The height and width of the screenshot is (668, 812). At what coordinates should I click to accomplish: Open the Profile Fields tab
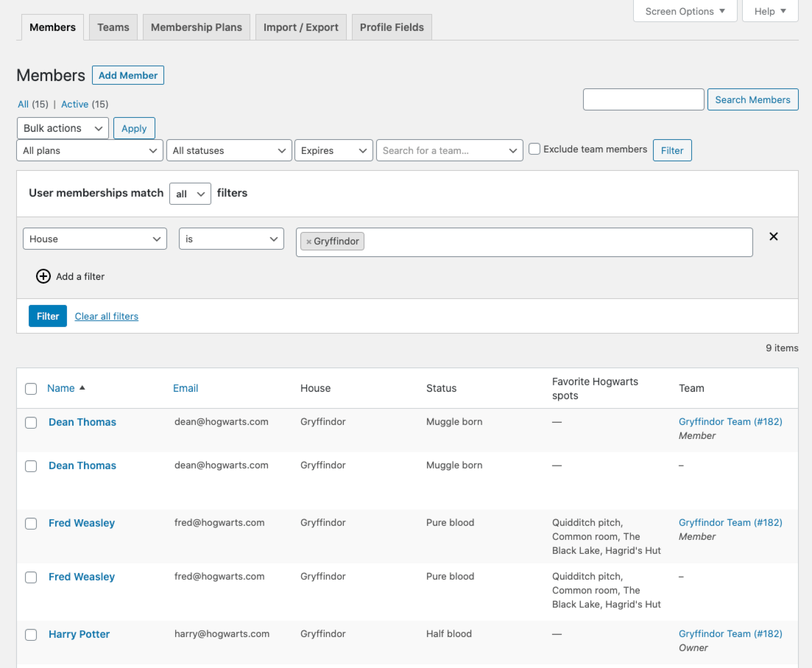coord(392,27)
